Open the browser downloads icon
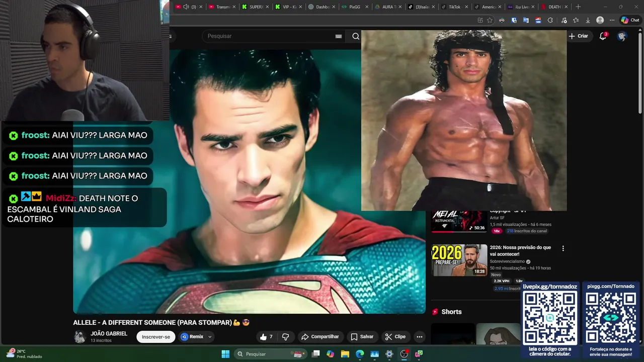The height and width of the screenshot is (362, 644). [x=588, y=20]
